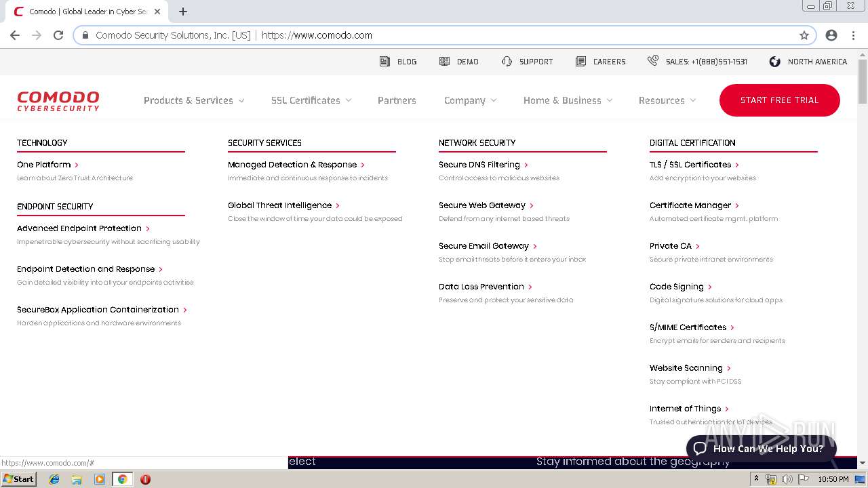
Task: Click the browser forward arrow
Action: [37, 35]
